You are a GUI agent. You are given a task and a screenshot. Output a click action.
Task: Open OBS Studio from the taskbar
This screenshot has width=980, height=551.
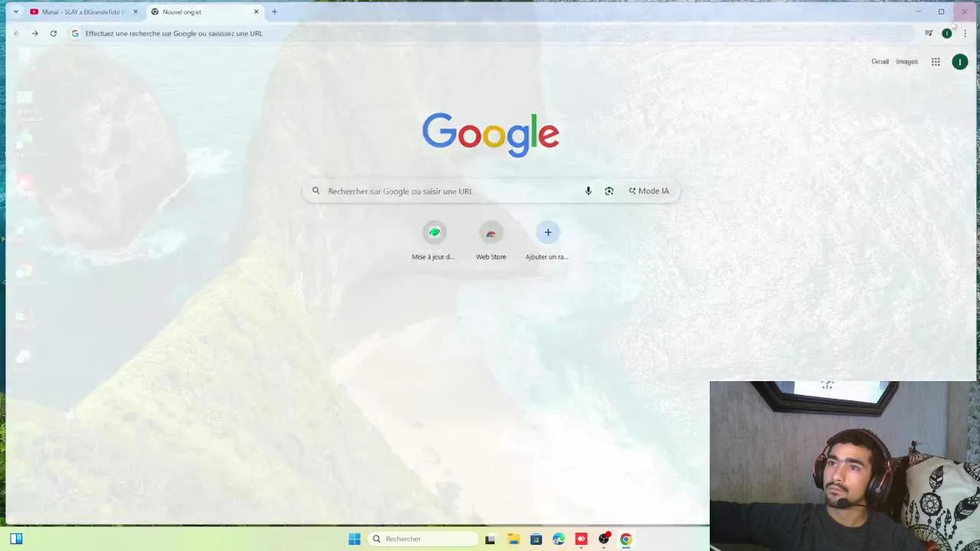click(x=604, y=539)
